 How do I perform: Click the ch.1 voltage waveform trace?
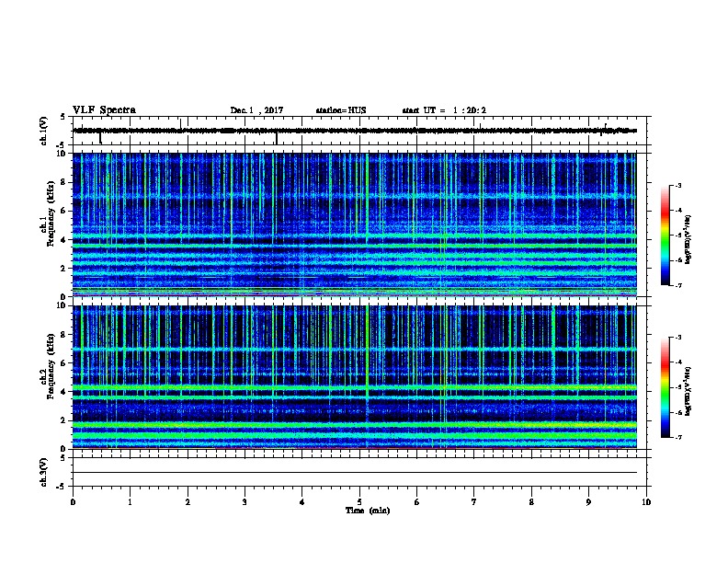[355, 131]
